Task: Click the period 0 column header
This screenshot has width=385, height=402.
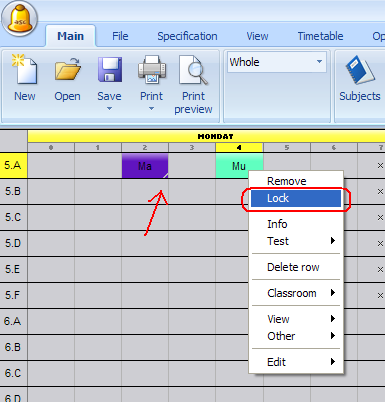Action: (x=51, y=147)
